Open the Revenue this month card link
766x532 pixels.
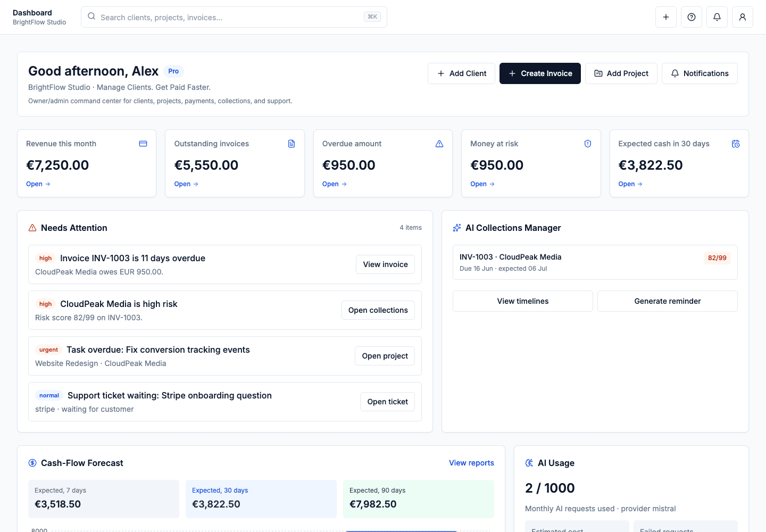pos(38,184)
